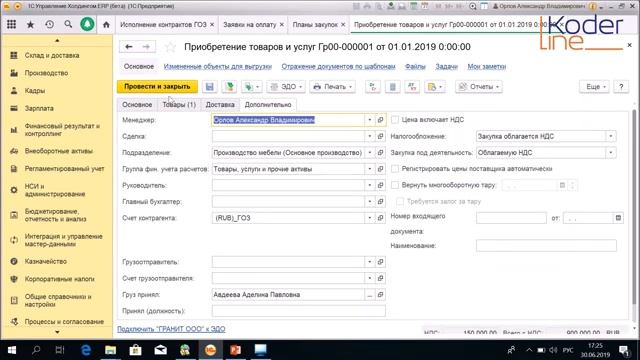This screenshot has width=640, height=360.
Task: Toggle Регистрировать цены поставщика автоматически checkbox
Action: [395, 169]
